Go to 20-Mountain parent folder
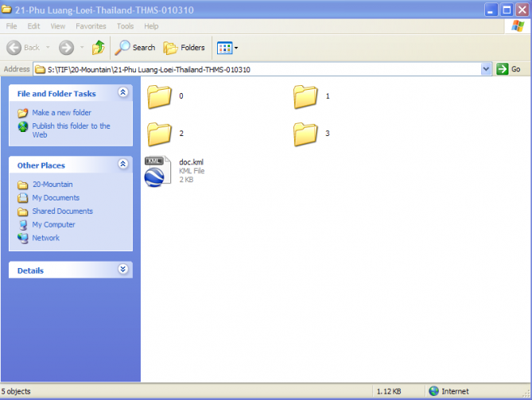532x400 pixels. [x=52, y=184]
